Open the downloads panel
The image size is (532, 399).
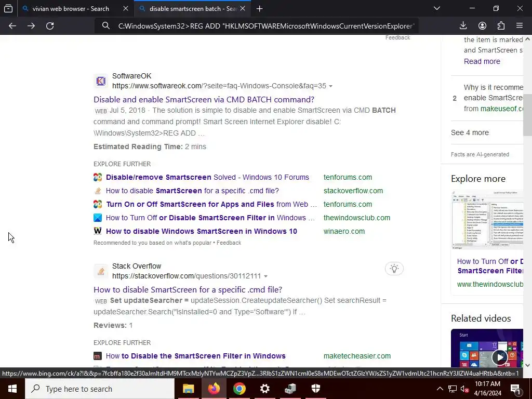[463, 26]
